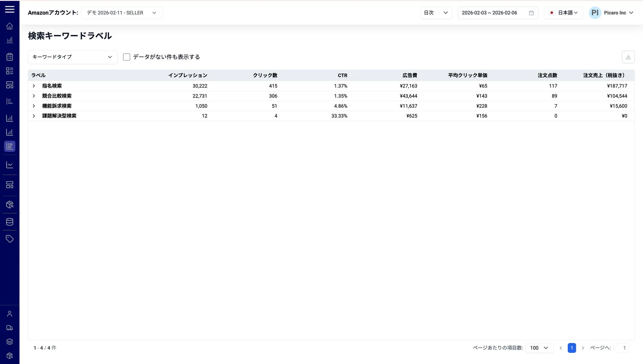Screen dimensions: 643x364
Task: Click the highlighted keyword label report icon
Action: (10, 146)
